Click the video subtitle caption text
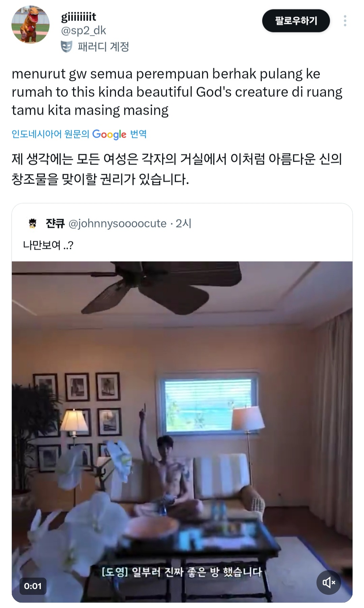364x608 pixels. click(182, 572)
